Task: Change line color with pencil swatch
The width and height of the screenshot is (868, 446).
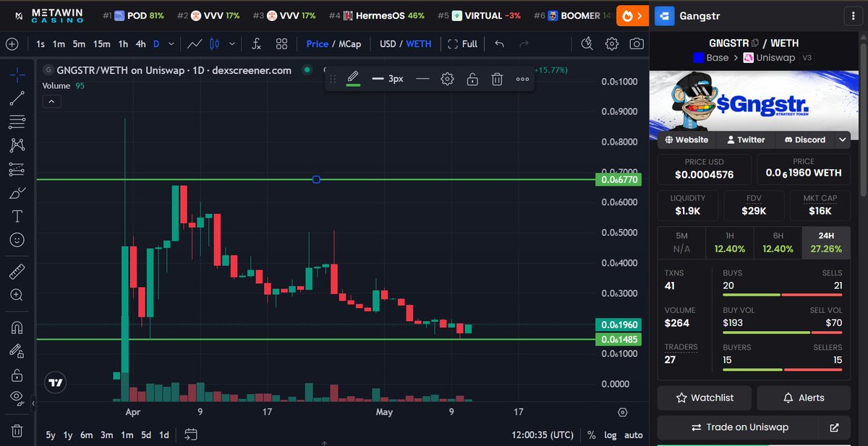Action: (353, 78)
